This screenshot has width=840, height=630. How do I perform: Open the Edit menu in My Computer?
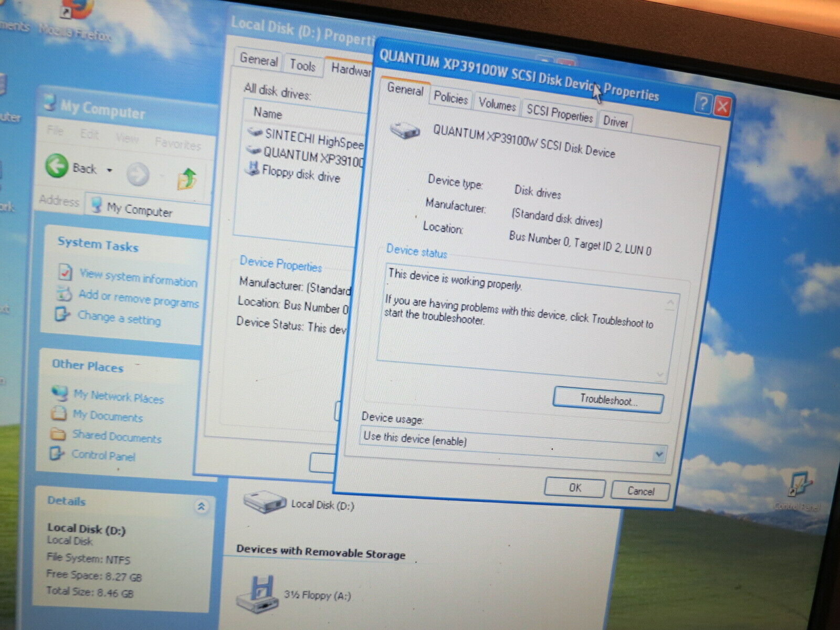90,134
